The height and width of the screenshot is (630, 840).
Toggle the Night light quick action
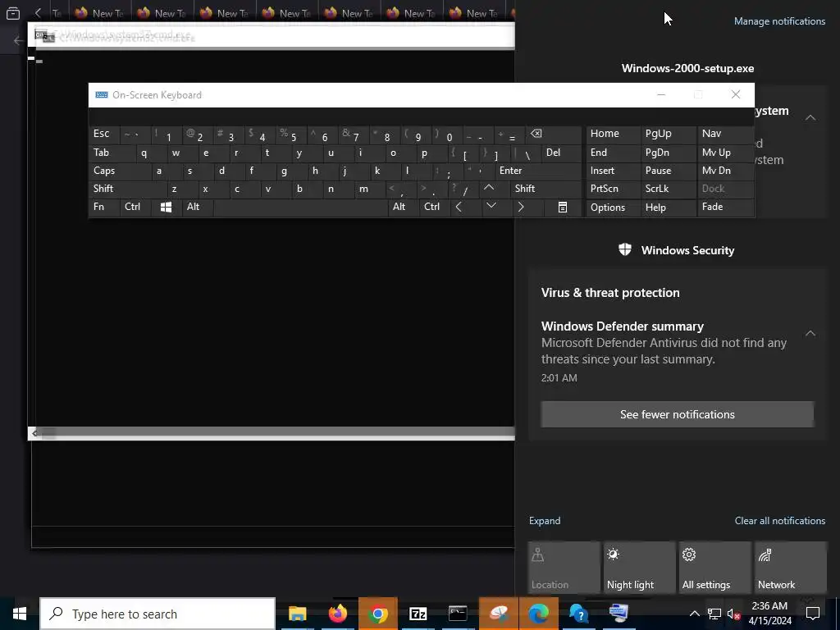click(x=639, y=567)
